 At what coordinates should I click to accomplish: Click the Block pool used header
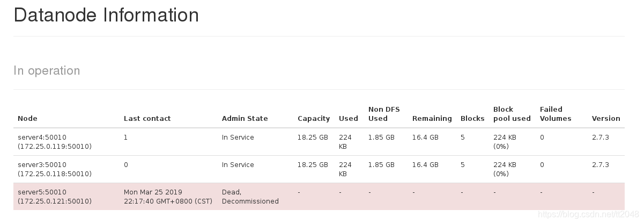(x=512, y=114)
